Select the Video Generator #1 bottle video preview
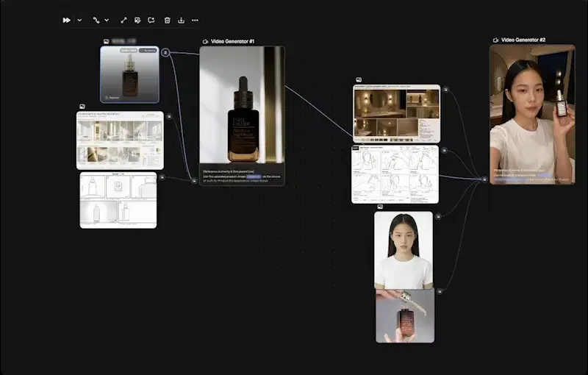 pyautogui.click(x=242, y=105)
